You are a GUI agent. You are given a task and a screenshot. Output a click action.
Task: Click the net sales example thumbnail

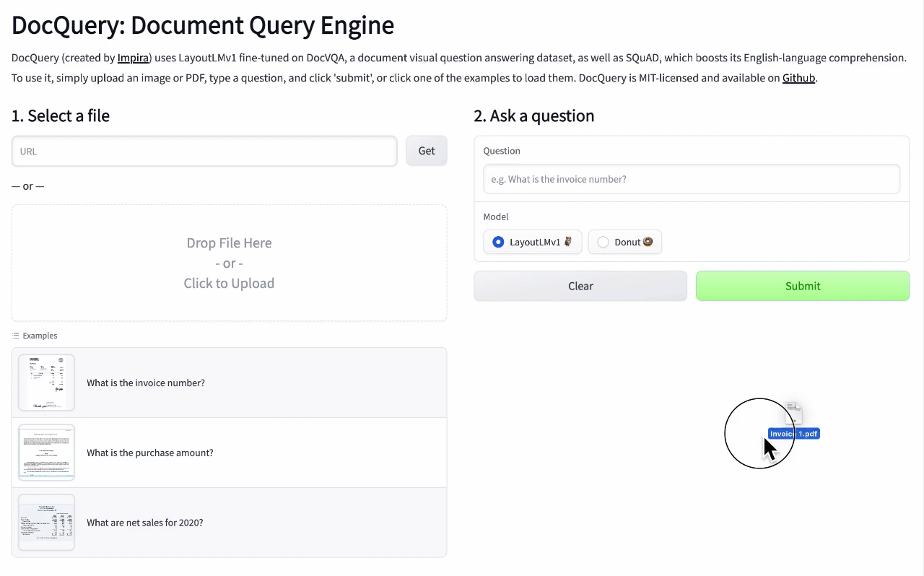46,523
